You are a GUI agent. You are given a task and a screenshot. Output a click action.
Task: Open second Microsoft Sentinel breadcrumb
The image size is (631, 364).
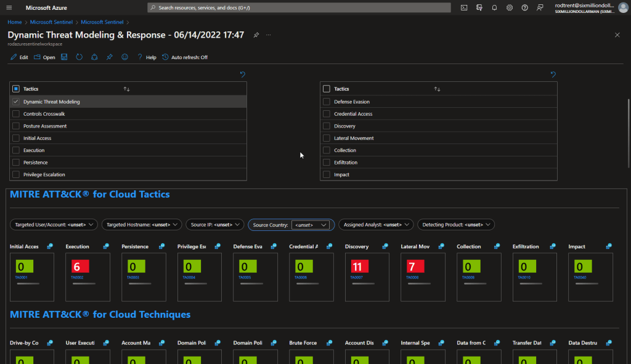[x=102, y=22]
